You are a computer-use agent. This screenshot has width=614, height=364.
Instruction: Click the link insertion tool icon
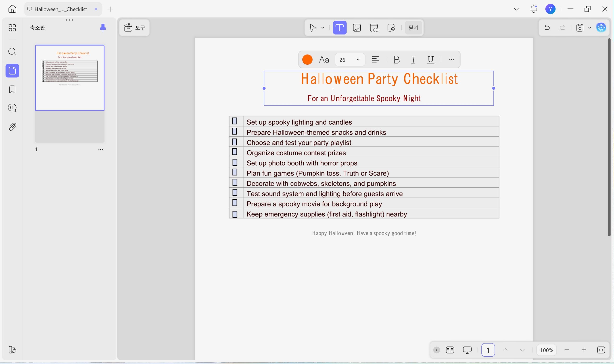tap(374, 28)
